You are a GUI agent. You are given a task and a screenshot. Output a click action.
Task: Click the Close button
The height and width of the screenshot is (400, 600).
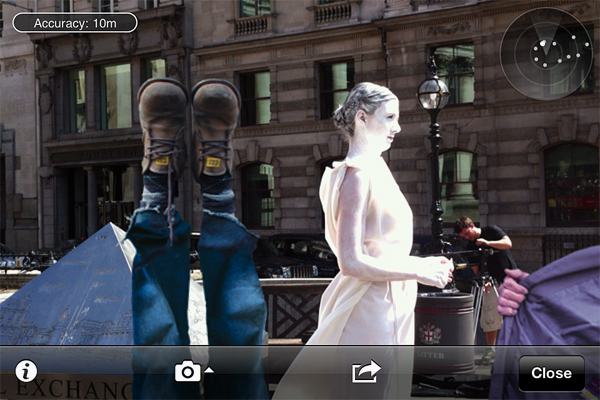pyautogui.click(x=551, y=373)
